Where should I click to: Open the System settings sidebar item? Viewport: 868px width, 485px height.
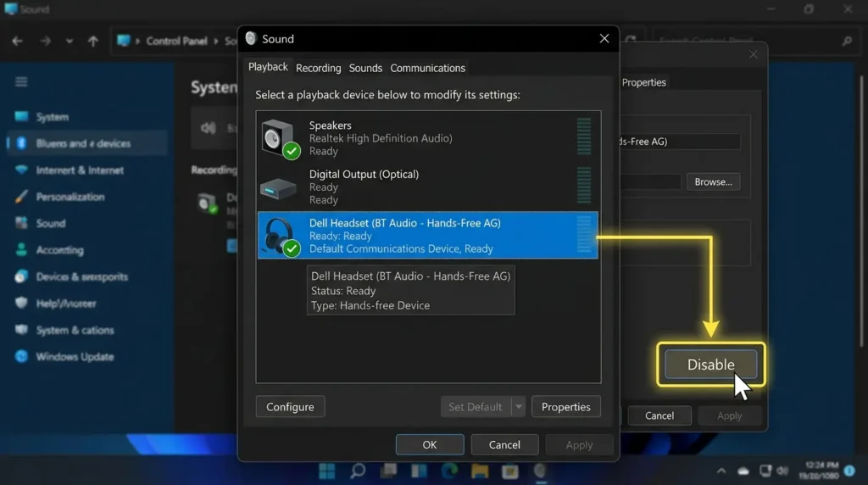(x=52, y=117)
